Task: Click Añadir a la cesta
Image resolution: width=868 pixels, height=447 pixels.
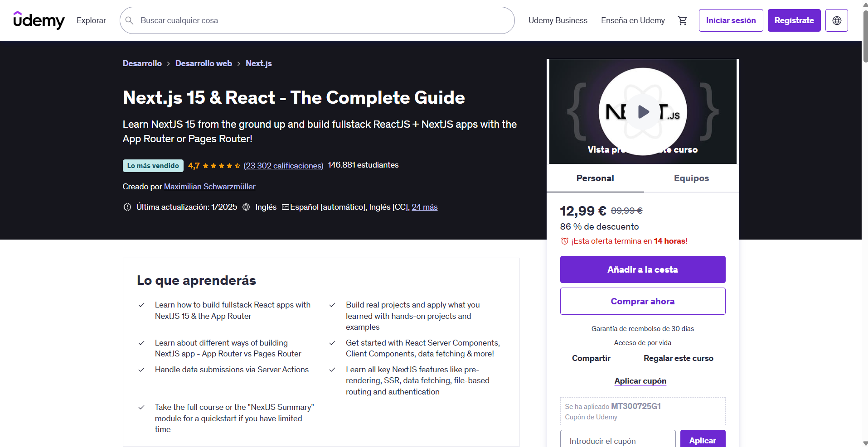Action: point(642,269)
